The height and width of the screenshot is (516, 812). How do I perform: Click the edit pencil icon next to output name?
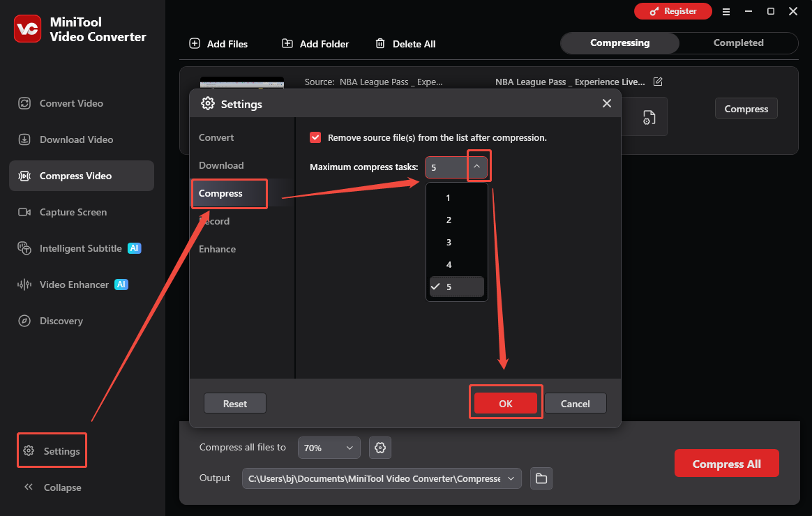point(658,82)
